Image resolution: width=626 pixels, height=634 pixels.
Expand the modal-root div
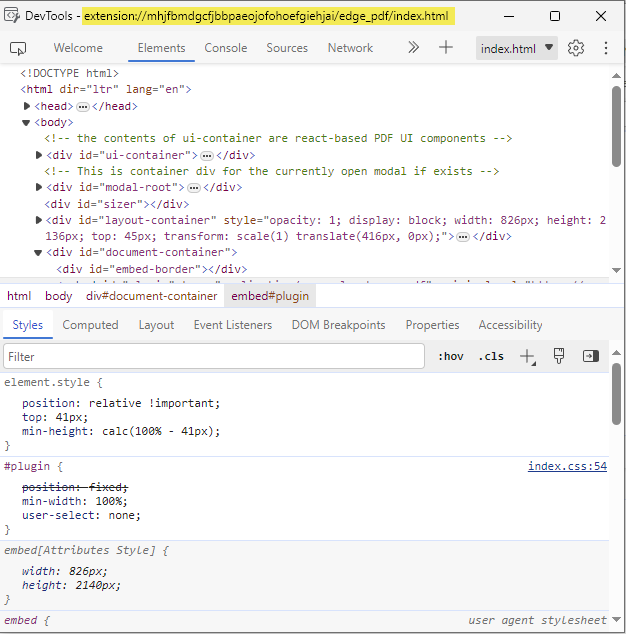[x=38, y=187]
